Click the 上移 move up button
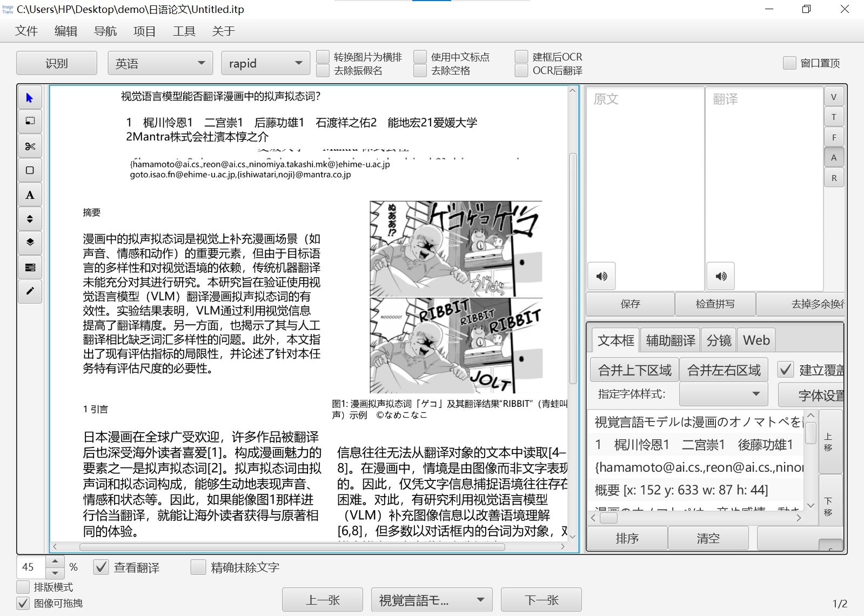 830,441
